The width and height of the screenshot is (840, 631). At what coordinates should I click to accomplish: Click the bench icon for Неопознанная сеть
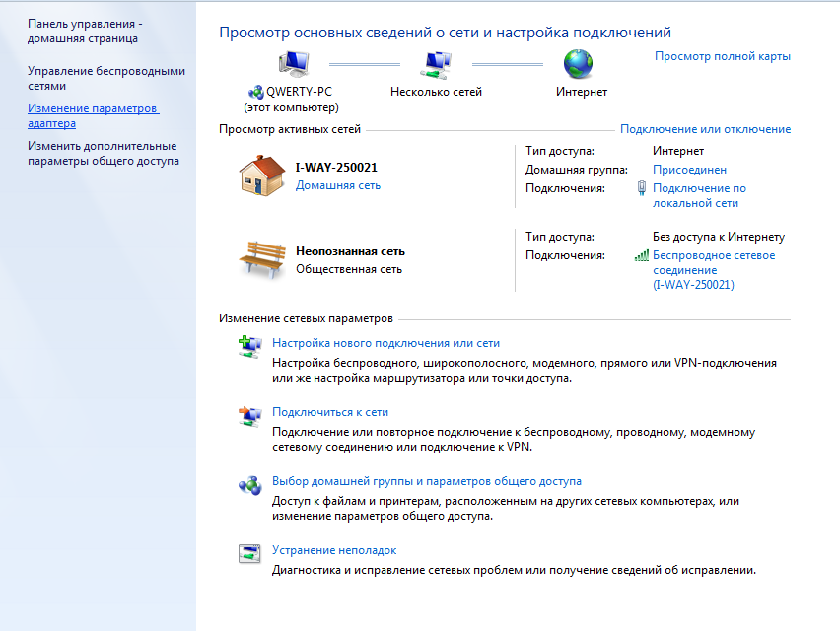pyautogui.click(x=262, y=259)
